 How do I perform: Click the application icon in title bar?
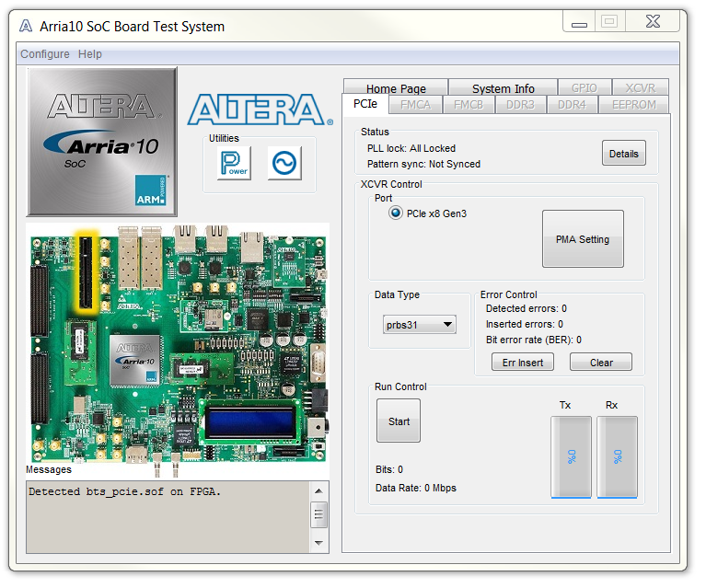[26, 27]
